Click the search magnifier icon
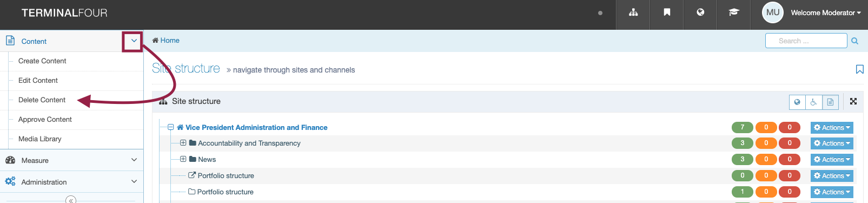The height and width of the screenshot is (203, 868). tap(855, 41)
